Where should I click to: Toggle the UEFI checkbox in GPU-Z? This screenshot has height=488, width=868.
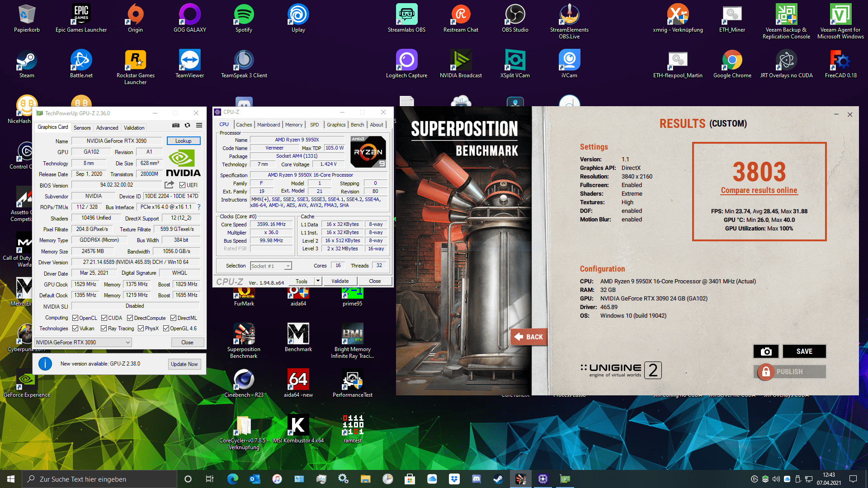182,185
